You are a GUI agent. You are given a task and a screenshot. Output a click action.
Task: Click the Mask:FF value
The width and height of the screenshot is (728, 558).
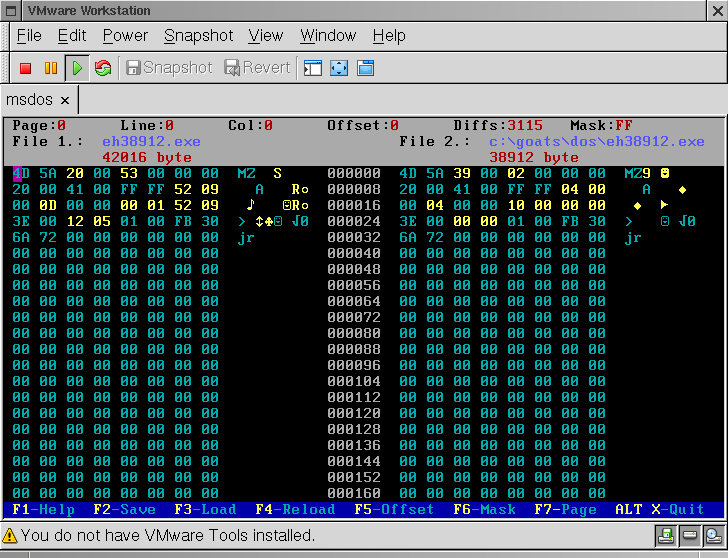coord(601,125)
